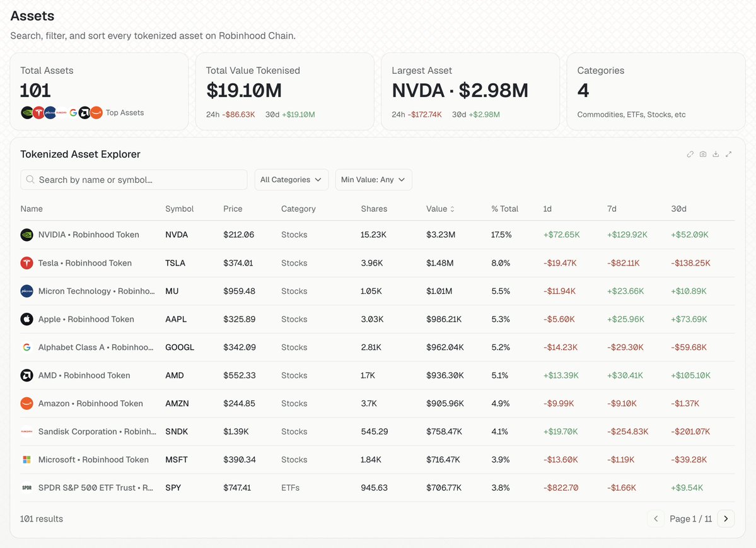Click the $959.48 price cell
The height and width of the screenshot is (548, 756).
[x=239, y=291]
